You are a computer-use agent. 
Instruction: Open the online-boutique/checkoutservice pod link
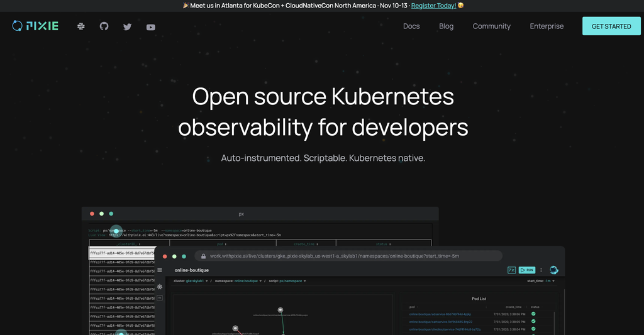[x=445, y=329]
